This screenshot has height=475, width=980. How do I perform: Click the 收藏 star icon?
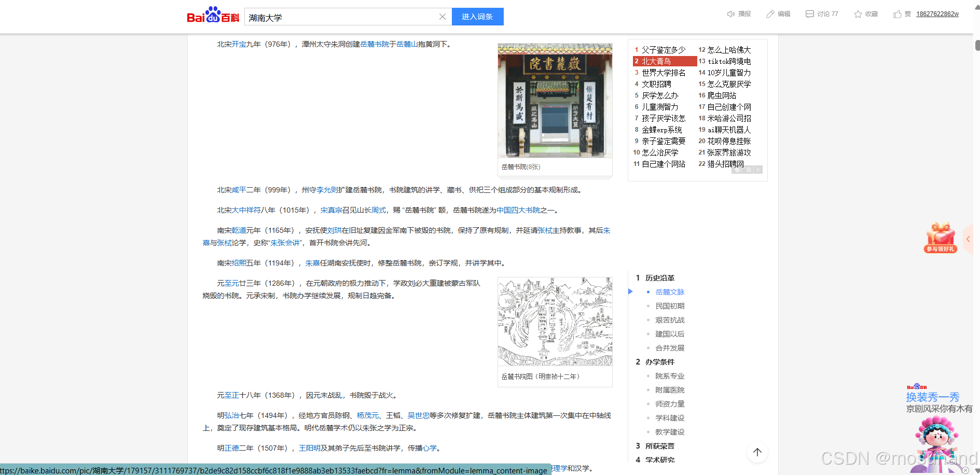tap(858, 14)
